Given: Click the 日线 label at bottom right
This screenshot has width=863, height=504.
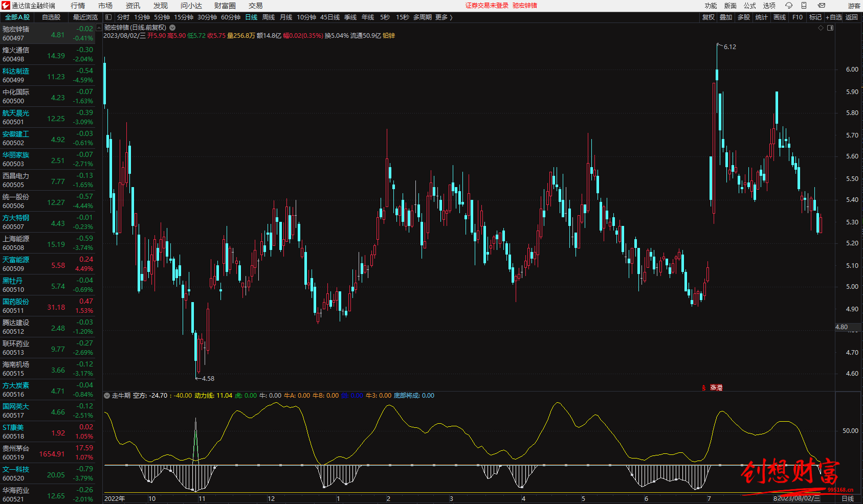Looking at the screenshot, I should pyautogui.click(x=848, y=498).
